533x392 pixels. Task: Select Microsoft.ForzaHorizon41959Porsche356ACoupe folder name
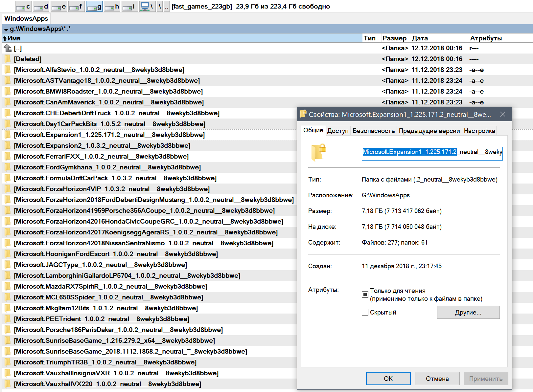144,211
